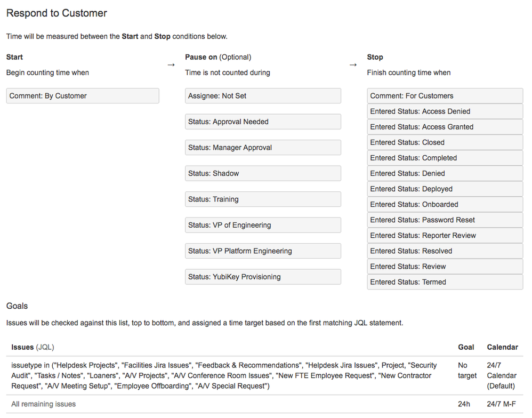Click the issuetype JQL statement row
The height and width of the screenshot is (418, 532).
point(224,375)
